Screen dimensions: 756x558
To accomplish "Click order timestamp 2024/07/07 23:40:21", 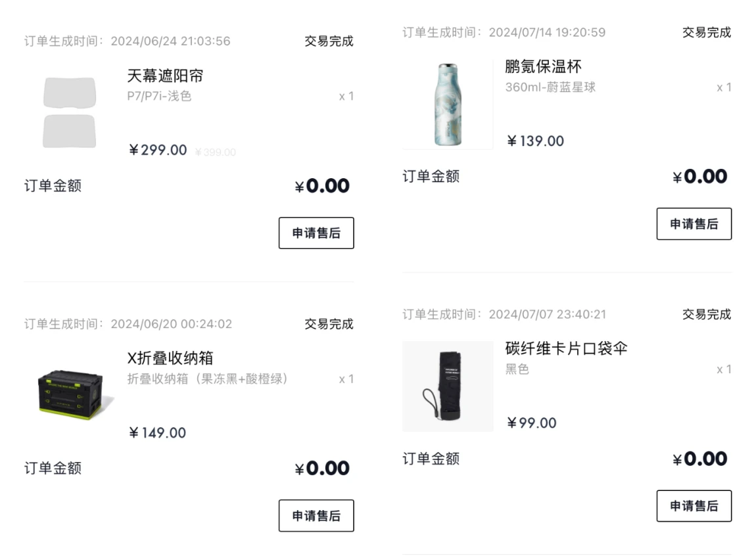I will 547,315.
